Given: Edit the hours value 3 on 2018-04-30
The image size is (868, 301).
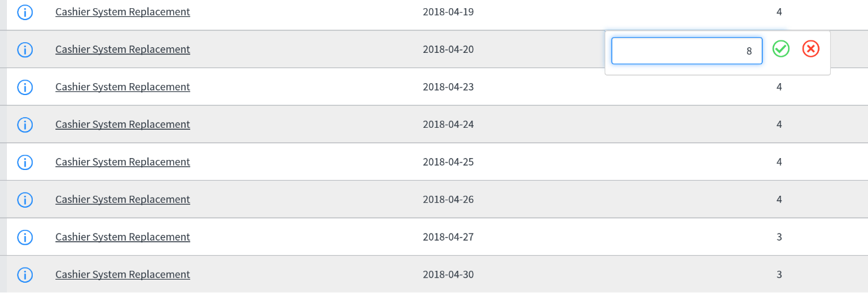Looking at the screenshot, I should pyautogui.click(x=779, y=275).
